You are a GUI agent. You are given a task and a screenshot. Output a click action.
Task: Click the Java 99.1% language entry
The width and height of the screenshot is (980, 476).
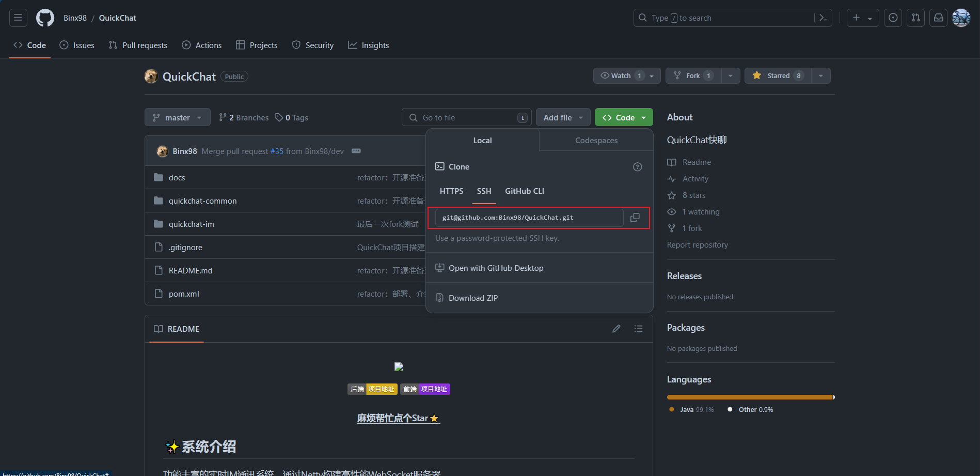coord(691,409)
